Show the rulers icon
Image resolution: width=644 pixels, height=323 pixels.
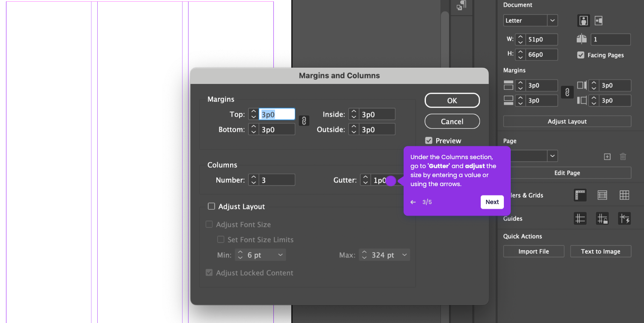point(580,196)
